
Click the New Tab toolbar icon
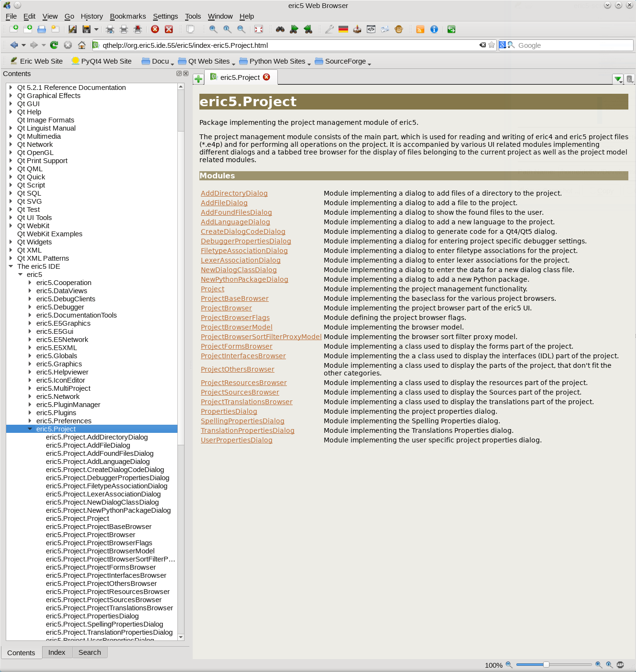pyautogui.click(x=14, y=29)
